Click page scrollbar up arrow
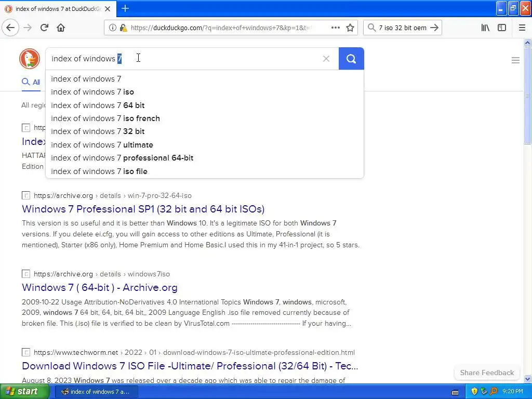The image size is (532, 399). click(527, 43)
